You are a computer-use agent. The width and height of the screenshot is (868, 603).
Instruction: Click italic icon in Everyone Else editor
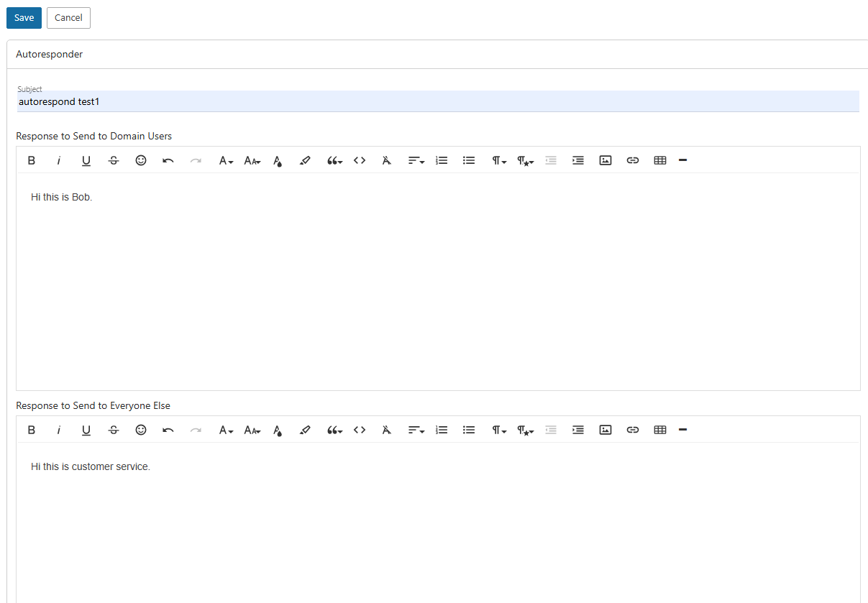click(x=59, y=430)
